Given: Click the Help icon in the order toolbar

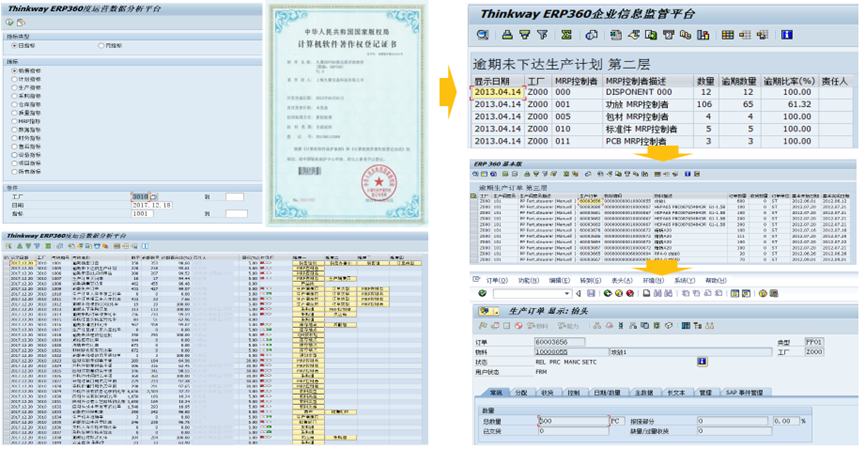Looking at the screenshot, I should coord(763,293).
